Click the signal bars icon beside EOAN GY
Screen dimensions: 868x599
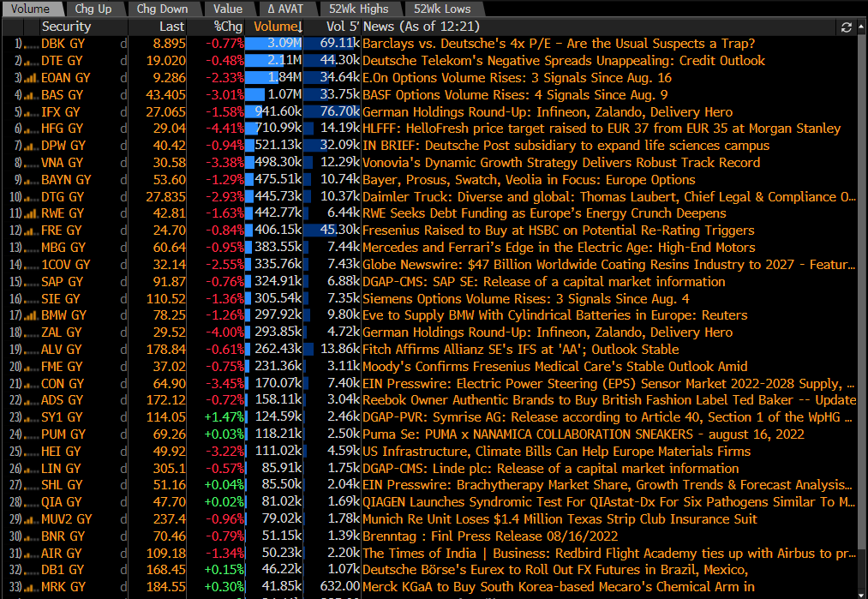[x=32, y=78]
